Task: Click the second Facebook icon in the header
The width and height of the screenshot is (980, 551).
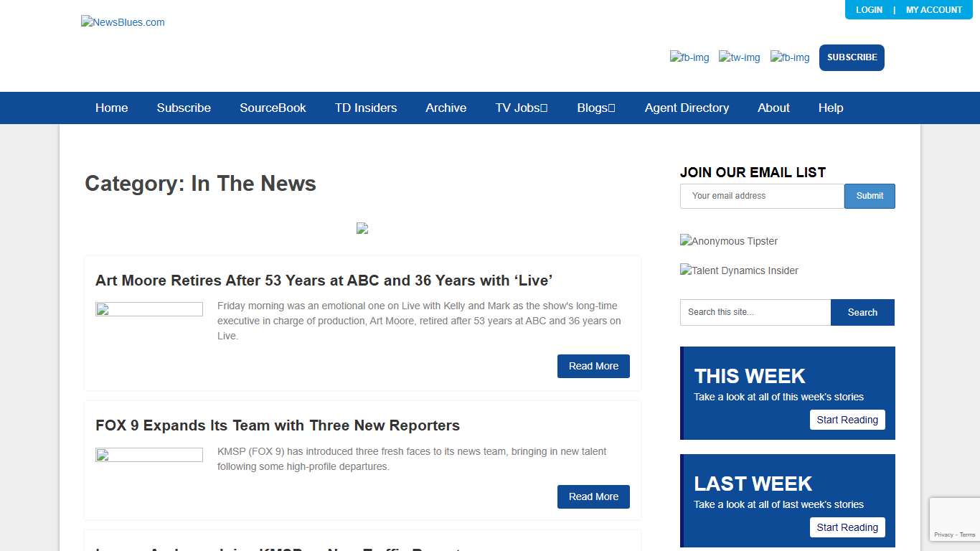Action: pos(789,57)
